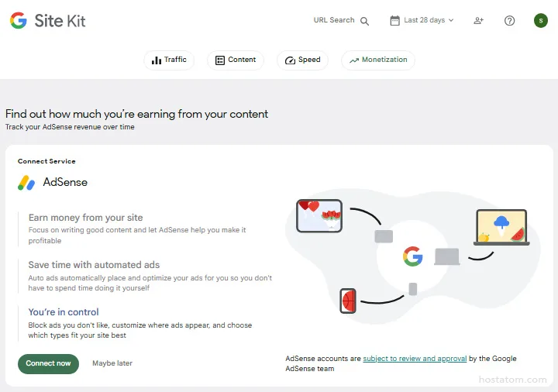Select the You're in control heading

pos(64,312)
